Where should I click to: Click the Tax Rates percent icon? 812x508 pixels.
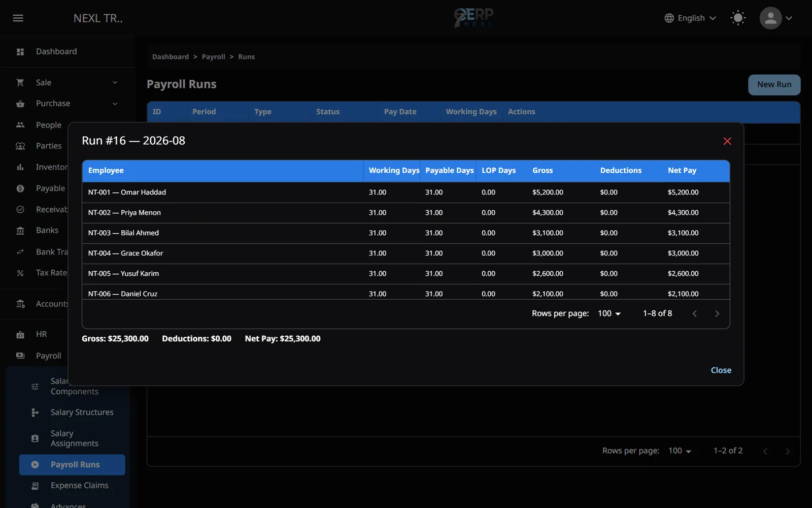pos(20,273)
